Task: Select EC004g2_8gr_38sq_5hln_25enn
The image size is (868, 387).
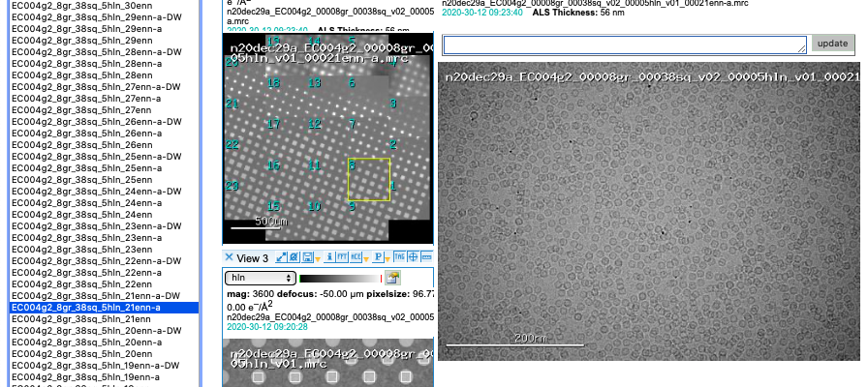Action: 104,180
